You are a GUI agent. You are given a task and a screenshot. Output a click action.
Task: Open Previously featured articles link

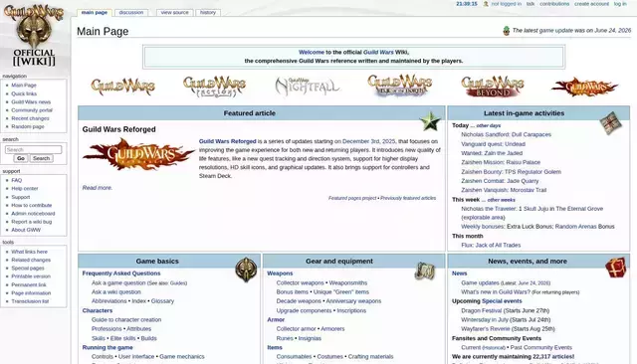408,198
